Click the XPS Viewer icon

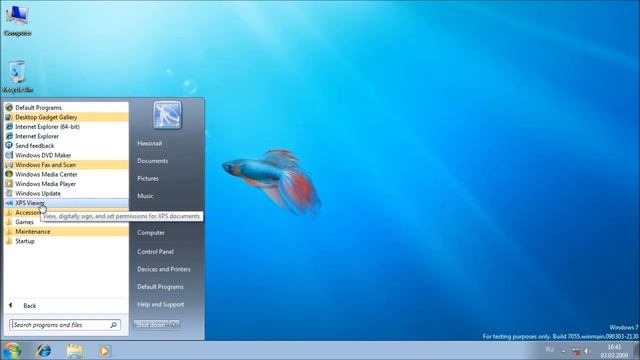tap(9, 203)
